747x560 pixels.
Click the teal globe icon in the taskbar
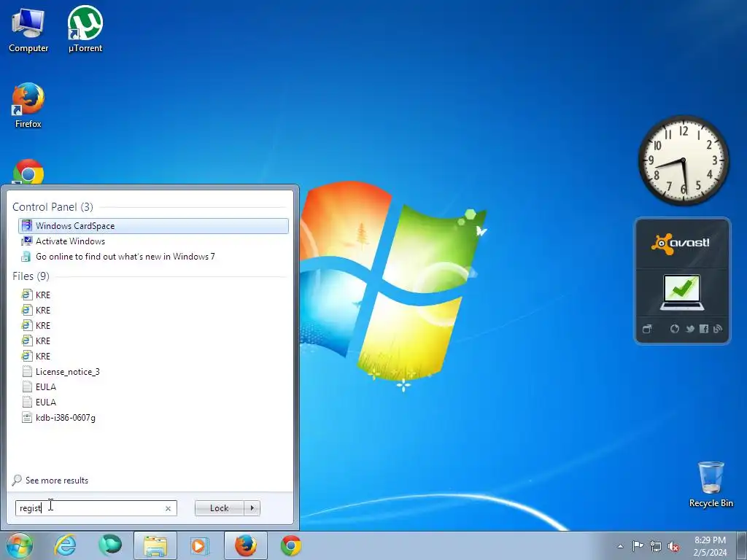[110, 545]
